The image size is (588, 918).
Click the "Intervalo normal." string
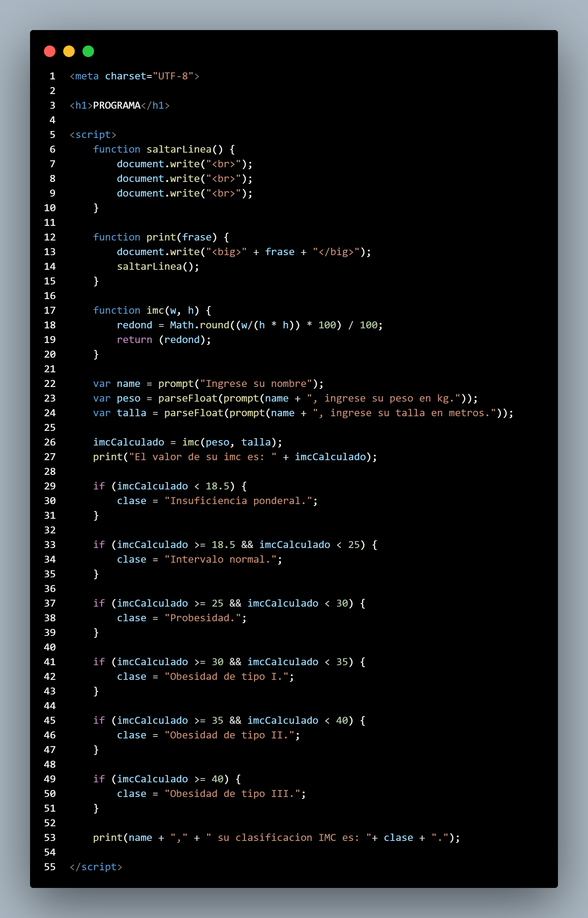pyautogui.click(x=220, y=560)
